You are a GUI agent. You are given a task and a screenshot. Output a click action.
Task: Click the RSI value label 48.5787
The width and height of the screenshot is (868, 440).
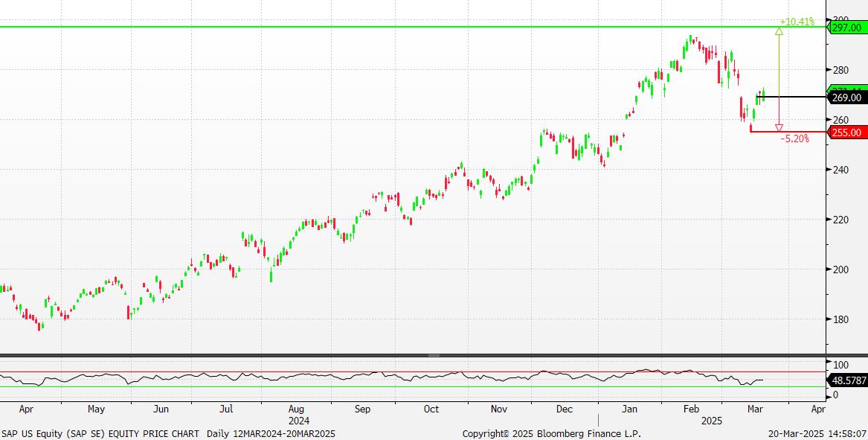[848, 380]
